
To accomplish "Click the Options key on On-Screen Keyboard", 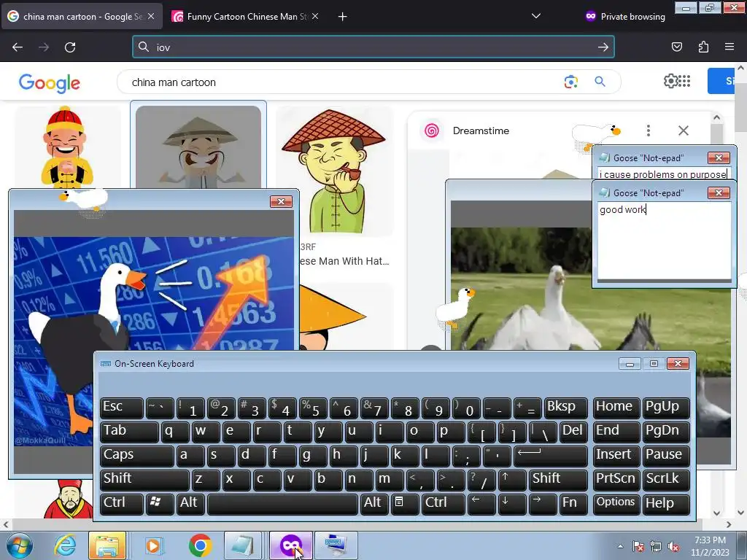I will 616,504.
